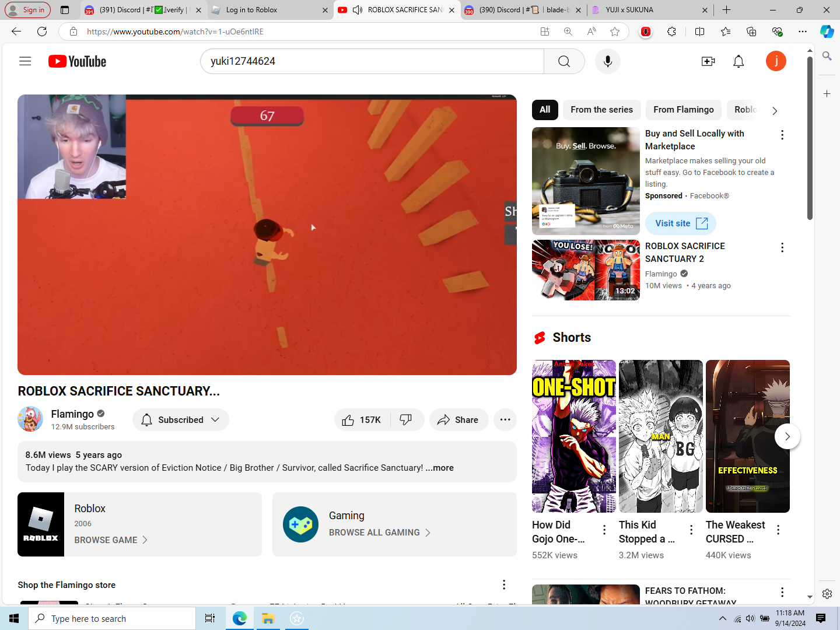Open the Windows notification center
The image size is (840, 630).
[821, 618]
